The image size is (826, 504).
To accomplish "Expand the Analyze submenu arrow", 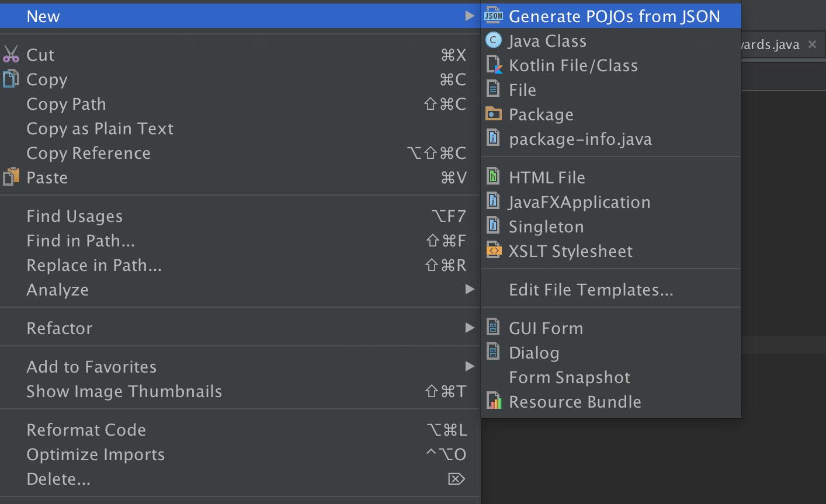I will [x=470, y=289].
